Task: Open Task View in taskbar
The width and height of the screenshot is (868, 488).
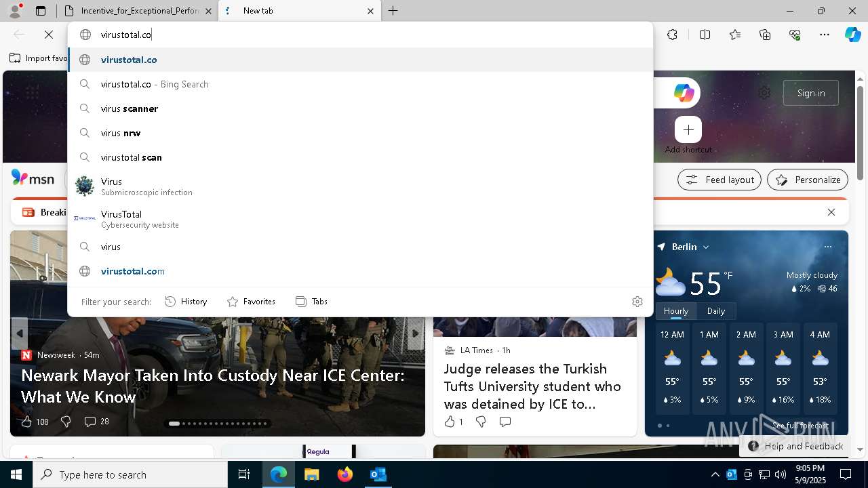Action: click(244, 474)
